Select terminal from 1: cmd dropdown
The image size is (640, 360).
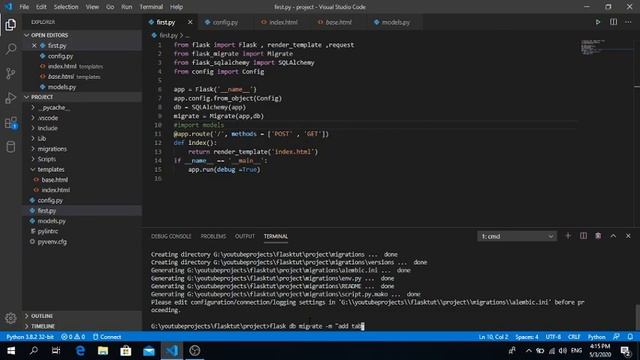517,236
